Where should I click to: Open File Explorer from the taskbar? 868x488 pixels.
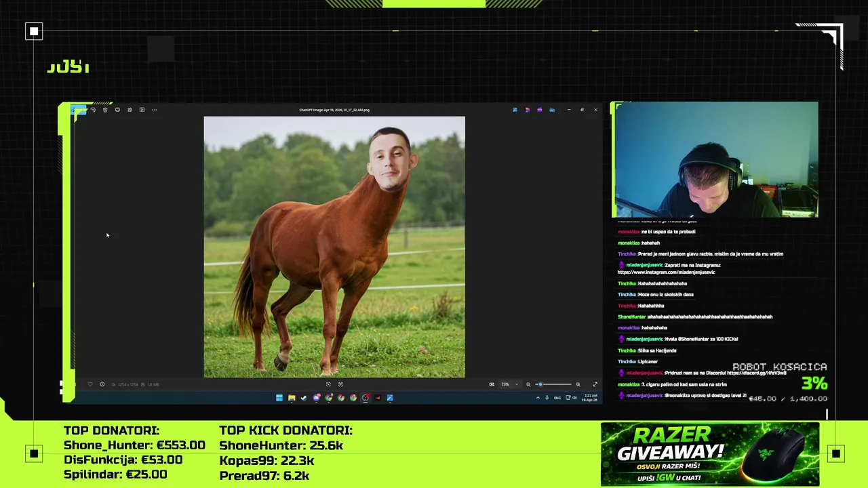[x=292, y=398]
